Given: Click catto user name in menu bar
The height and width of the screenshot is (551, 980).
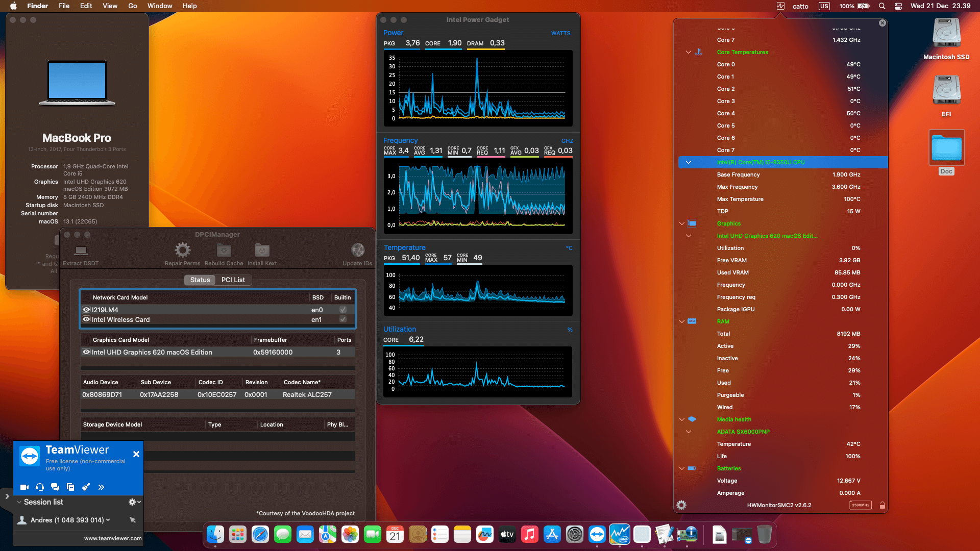Looking at the screenshot, I should click(800, 6).
